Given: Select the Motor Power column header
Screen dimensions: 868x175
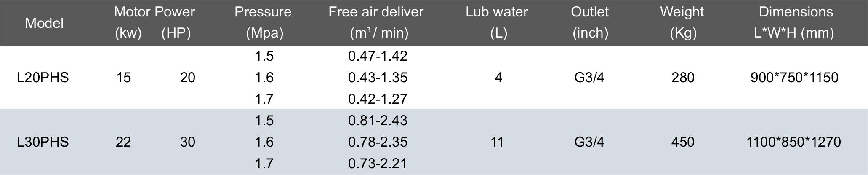Looking at the screenshot, I should 154,12.
